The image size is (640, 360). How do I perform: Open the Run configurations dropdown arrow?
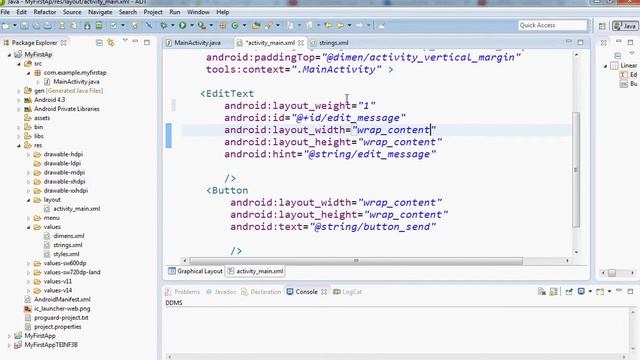[x=191, y=26]
